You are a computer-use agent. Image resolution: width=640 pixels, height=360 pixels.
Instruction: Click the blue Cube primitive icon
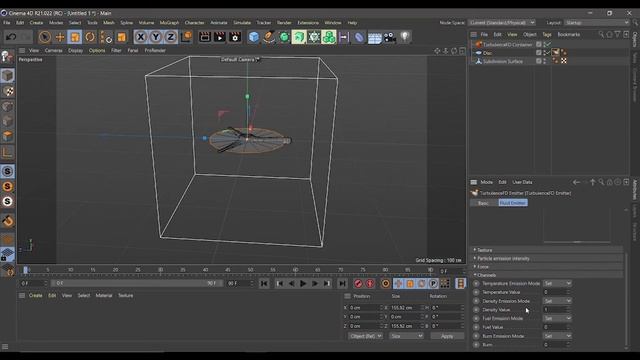(253, 37)
